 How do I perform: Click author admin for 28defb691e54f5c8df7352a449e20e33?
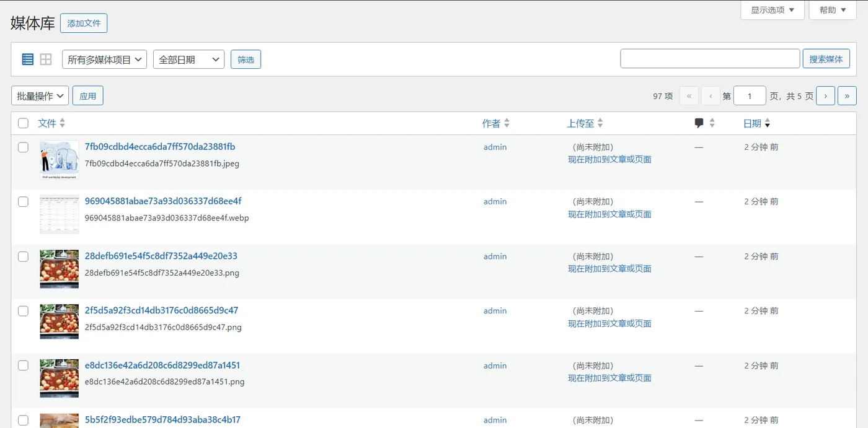(495, 256)
